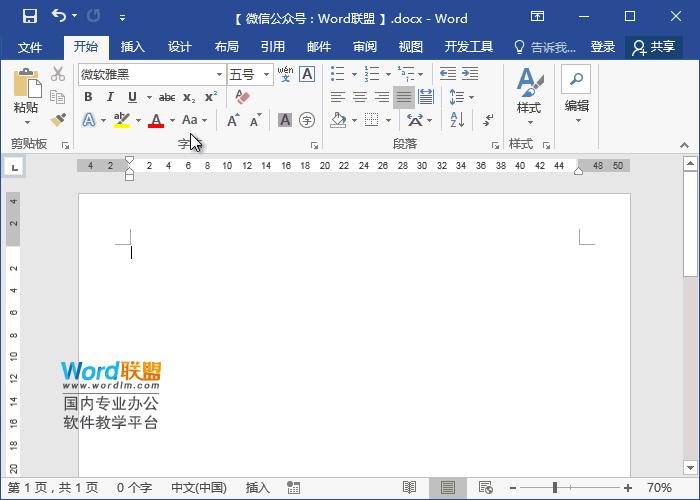This screenshot has width=700, height=500.
Task: Apply red font color A
Action: [156, 120]
